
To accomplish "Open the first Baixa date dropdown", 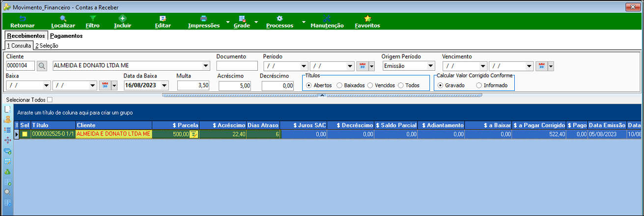I will point(46,85).
